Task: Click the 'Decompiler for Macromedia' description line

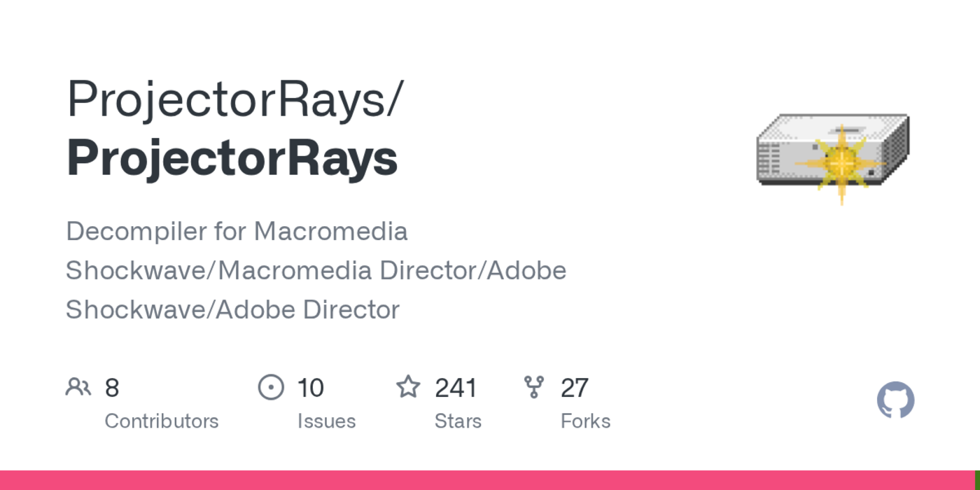Action: 237,231
